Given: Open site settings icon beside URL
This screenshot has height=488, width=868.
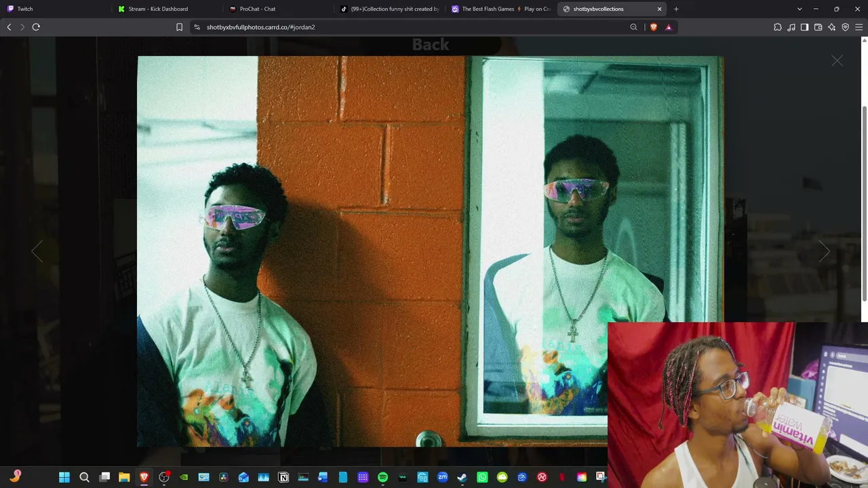Looking at the screenshot, I should pyautogui.click(x=197, y=27).
